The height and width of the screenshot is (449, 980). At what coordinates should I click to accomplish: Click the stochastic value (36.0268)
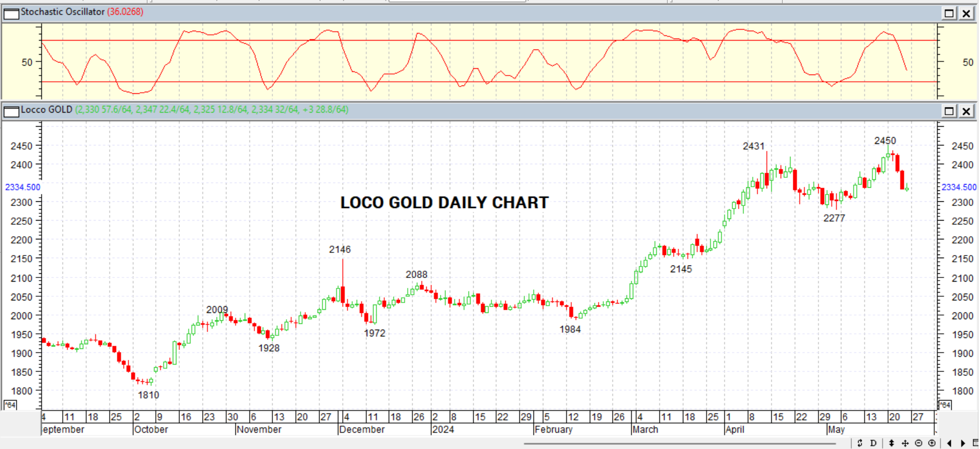pos(125,11)
